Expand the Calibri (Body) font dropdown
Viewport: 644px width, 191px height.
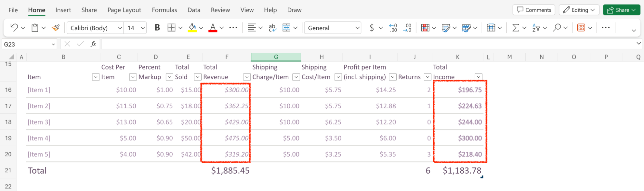pyautogui.click(x=120, y=28)
